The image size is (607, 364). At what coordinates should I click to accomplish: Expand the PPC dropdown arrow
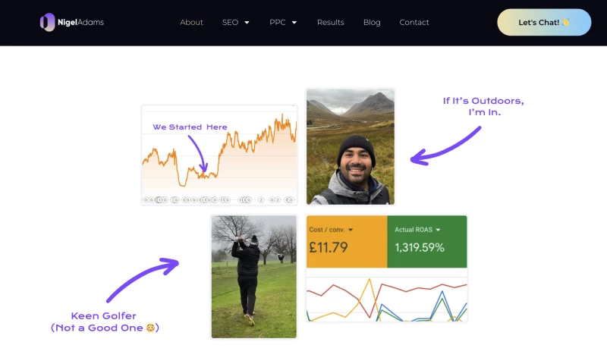tap(294, 23)
